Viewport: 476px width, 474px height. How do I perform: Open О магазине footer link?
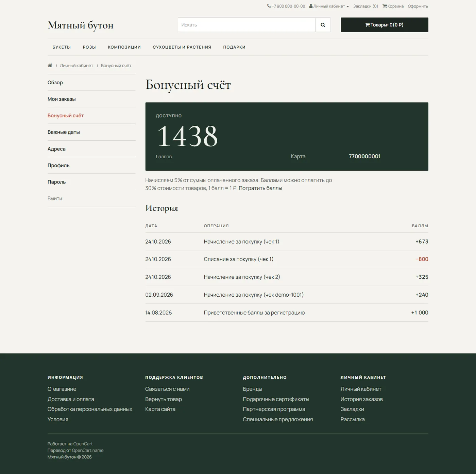coord(62,389)
